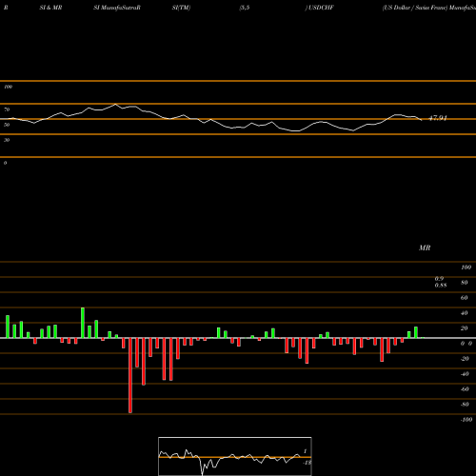Click the MR axis label -60
Image resolution: width=476 pixels, height=476 pixels.
pos(465,389)
